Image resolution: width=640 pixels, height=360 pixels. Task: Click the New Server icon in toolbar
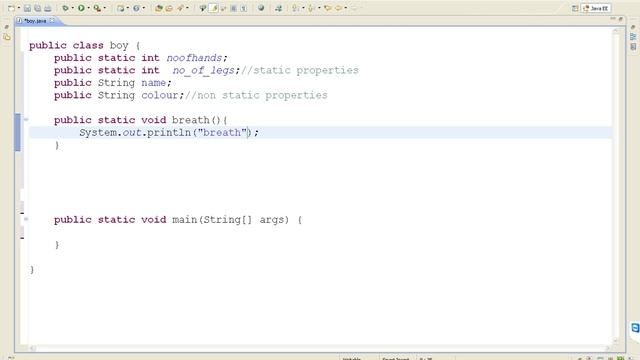coord(120,8)
